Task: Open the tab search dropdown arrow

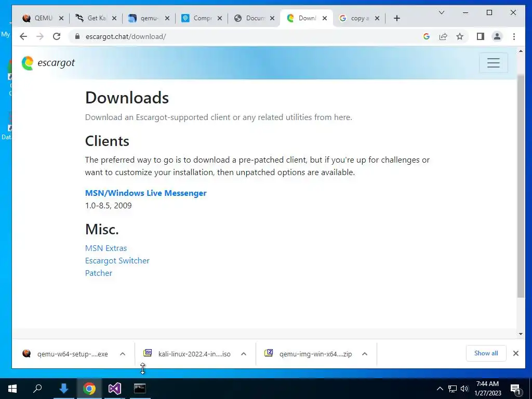Action: [442, 12]
